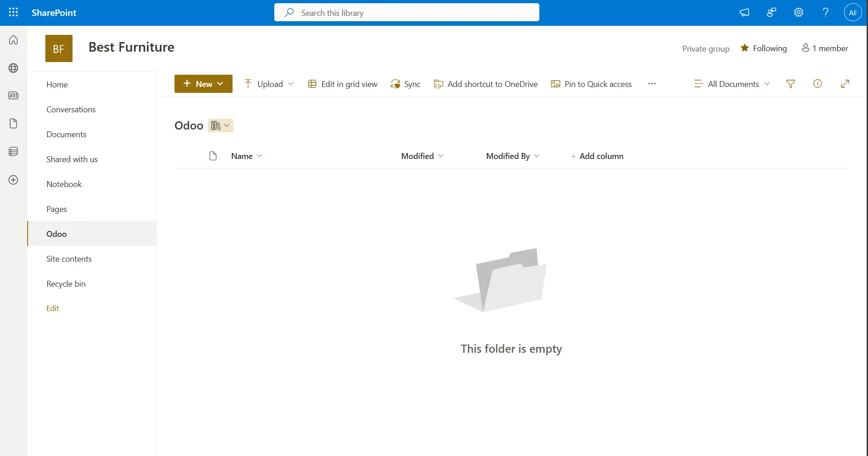Open the Name column sort menu
Screen dimensions: 868x456
coord(247,156)
